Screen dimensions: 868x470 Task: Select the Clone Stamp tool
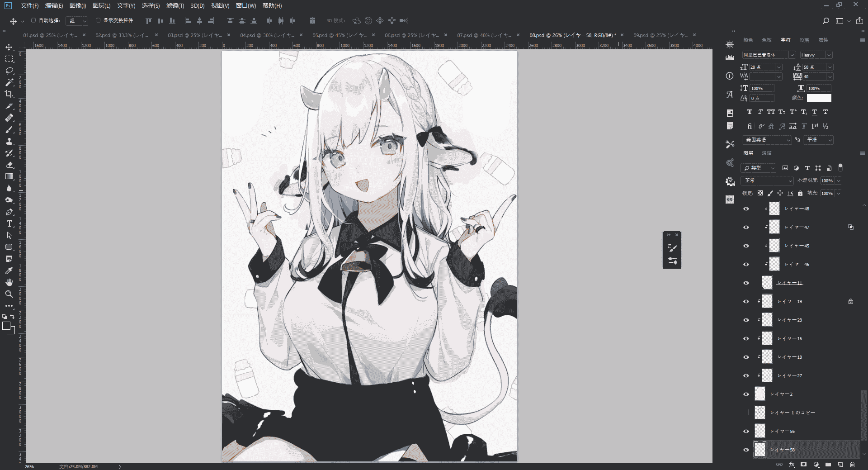pyautogui.click(x=9, y=142)
